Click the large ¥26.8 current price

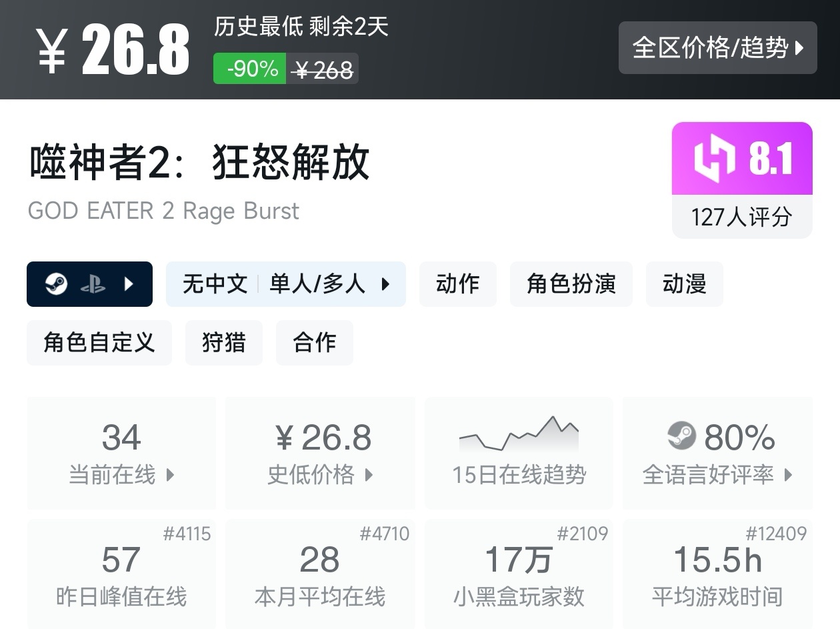coord(113,50)
